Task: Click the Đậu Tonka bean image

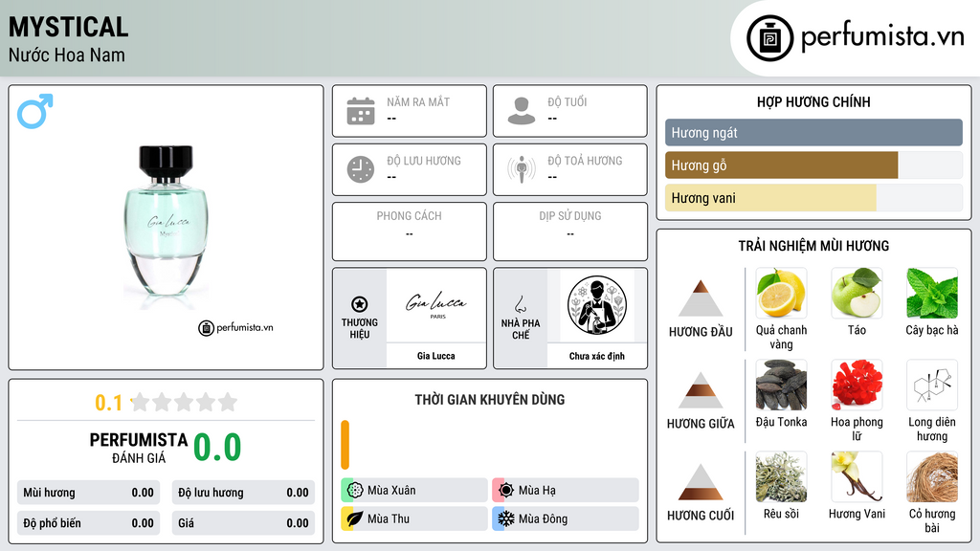Action: [781, 385]
